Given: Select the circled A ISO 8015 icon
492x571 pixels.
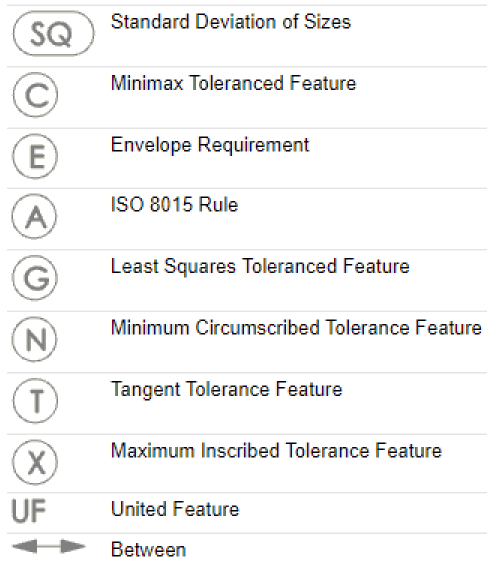Looking at the screenshot, I should [35, 216].
